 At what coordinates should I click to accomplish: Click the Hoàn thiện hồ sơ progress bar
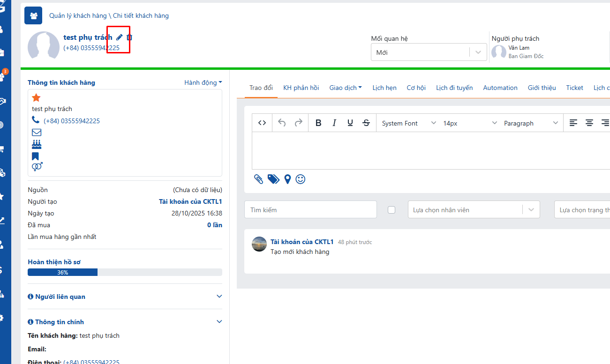(x=125, y=272)
